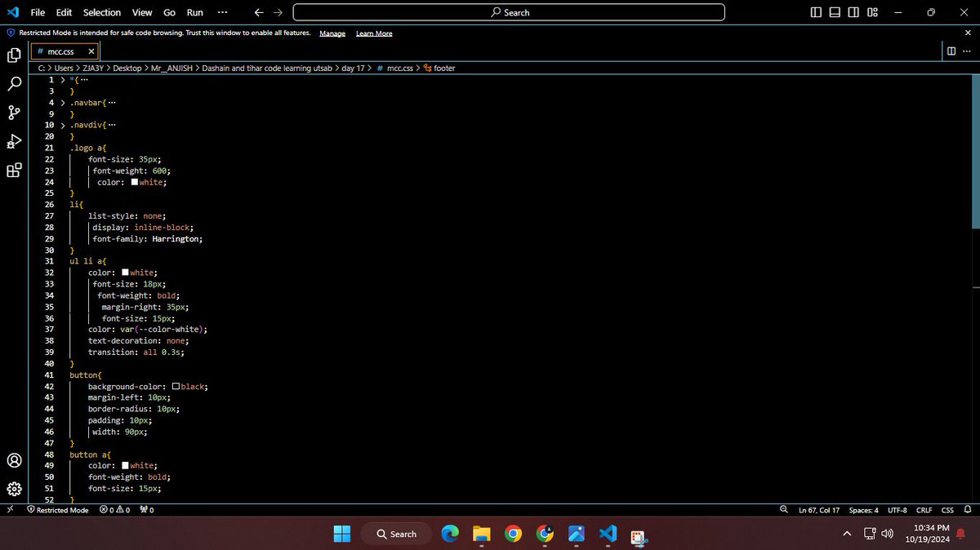Viewport: 980px width, 550px height.
Task: Click the remote window indicator in status bar
Action: click(x=10, y=509)
